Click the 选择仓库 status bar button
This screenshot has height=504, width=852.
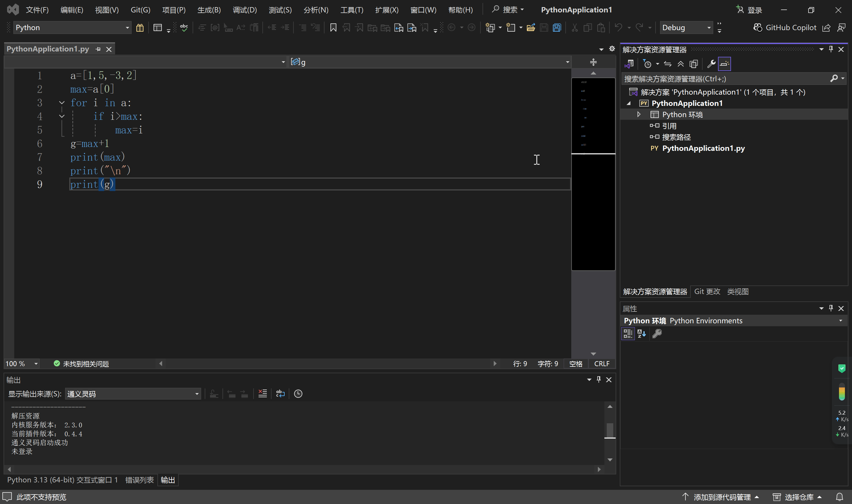797,497
